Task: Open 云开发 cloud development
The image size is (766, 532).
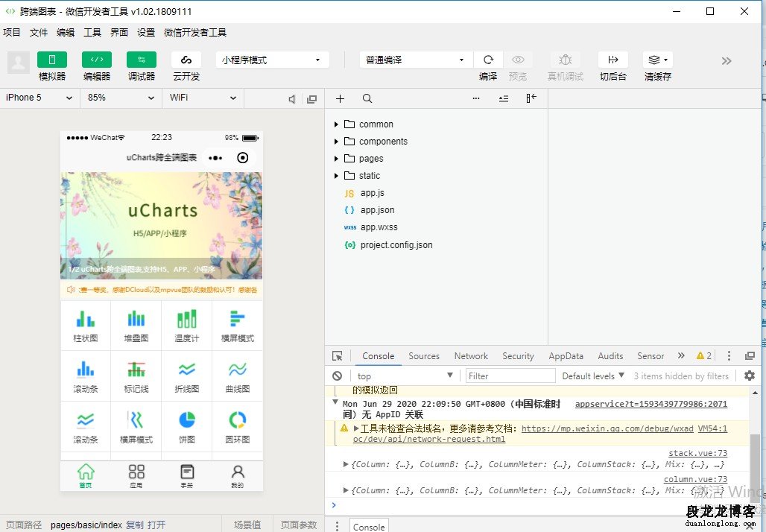Action: click(x=186, y=60)
